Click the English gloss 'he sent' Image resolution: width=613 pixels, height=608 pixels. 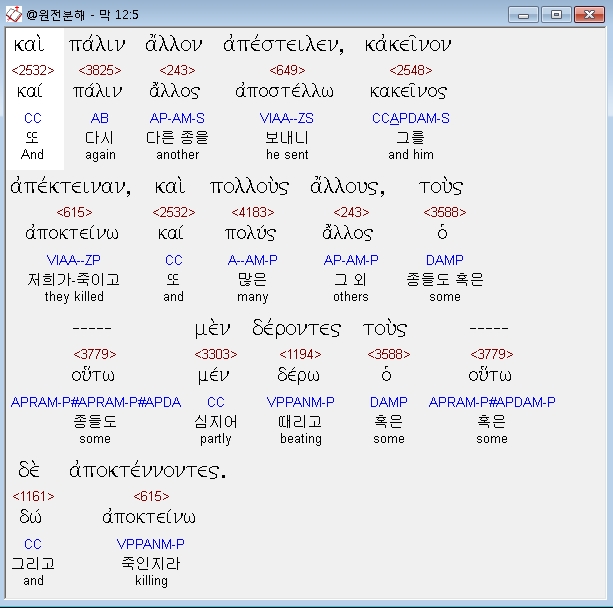click(x=287, y=155)
